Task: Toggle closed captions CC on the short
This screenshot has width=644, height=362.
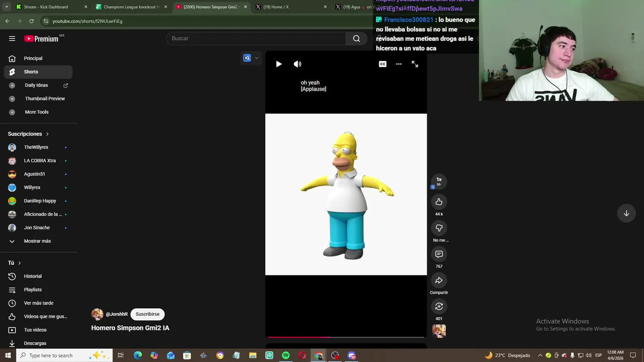Action: point(382,64)
